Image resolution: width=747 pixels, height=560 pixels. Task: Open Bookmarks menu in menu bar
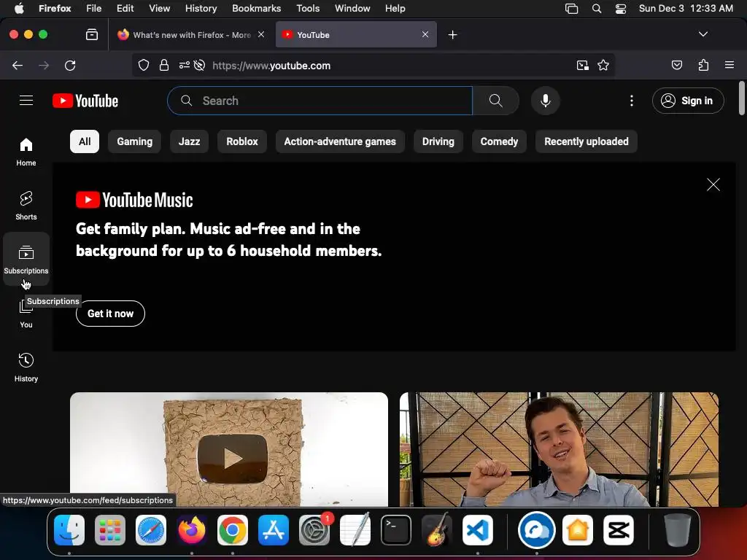point(256,8)
